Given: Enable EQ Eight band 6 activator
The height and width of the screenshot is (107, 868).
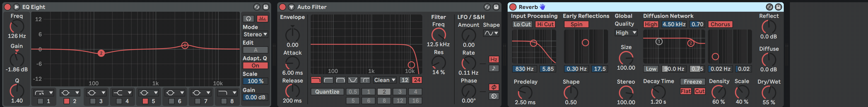Looking at the screenshot, I should pyautogui.click(x=172, y=101).
